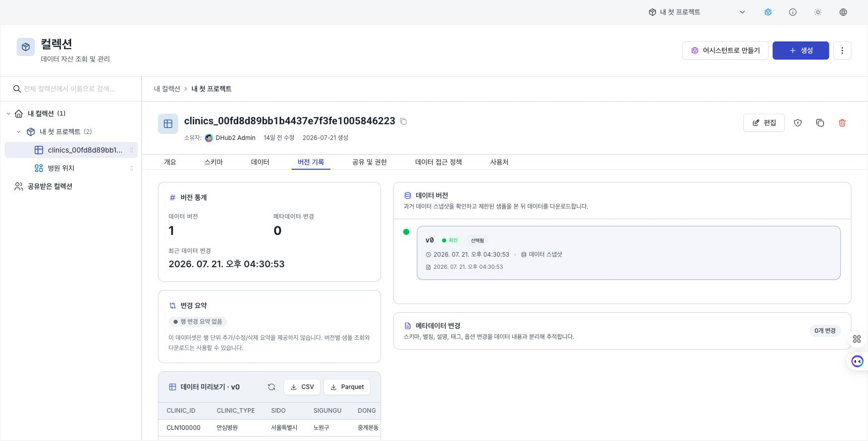The height and width of the screenshot is (441, 868).
Task: Switch to the 개요 tab
Action: (170, 162)
